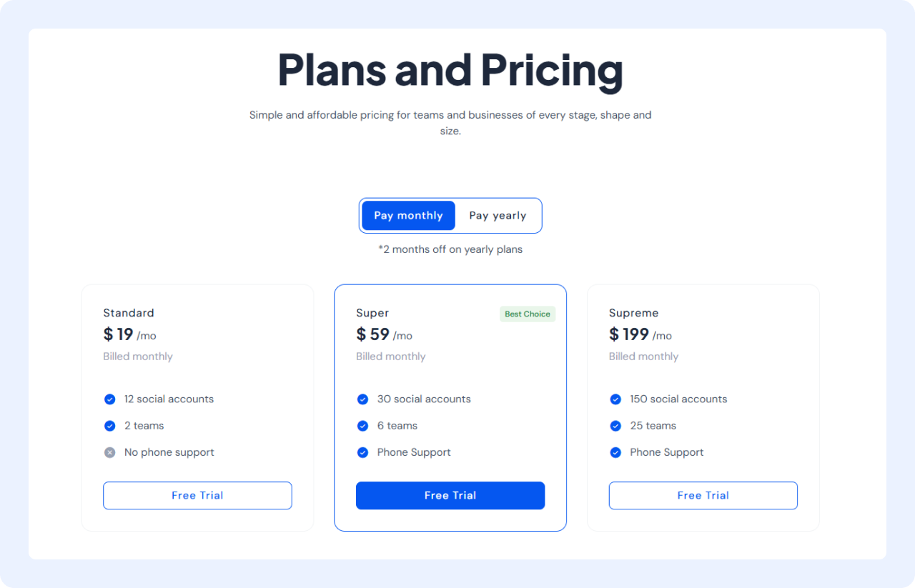Click checkmark icon beside Supreme plan Phone Support
Image resolution: width=915 pixels, height=588 pixels.
coord(615,452)
